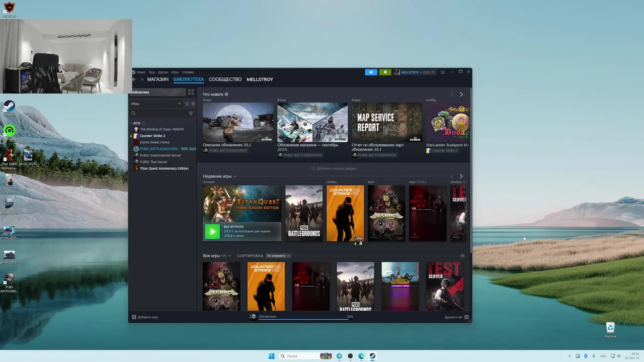Go to the БИБЛИОТЕКА tab
Image resolution: width=644 pixels, height=362 pixels.
click(x=189, y=79)
